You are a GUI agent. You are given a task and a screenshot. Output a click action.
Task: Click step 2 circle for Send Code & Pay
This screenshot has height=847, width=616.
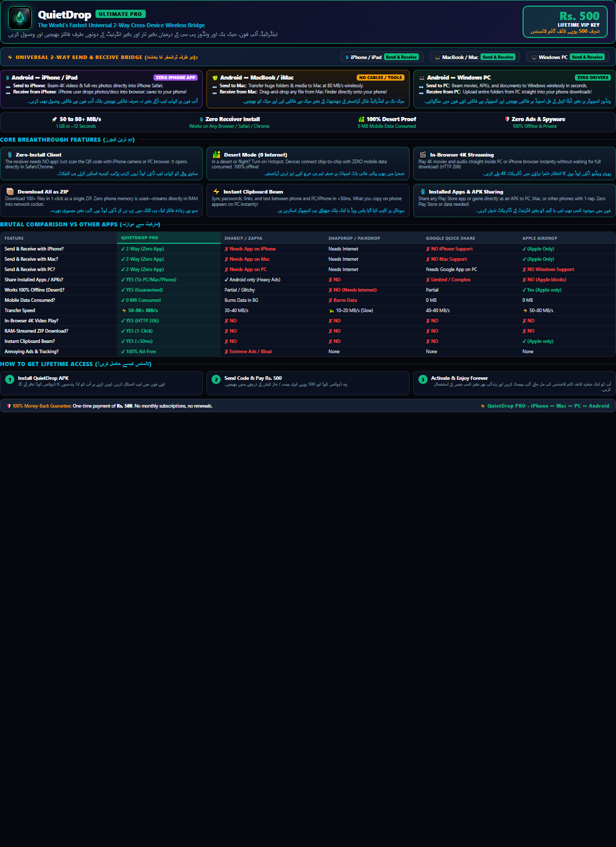216,379
